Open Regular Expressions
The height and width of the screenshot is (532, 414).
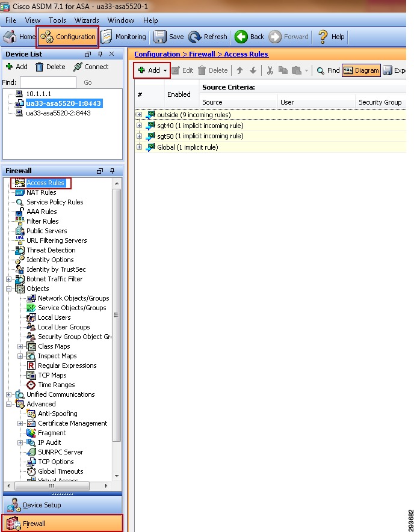pos(67,365)
